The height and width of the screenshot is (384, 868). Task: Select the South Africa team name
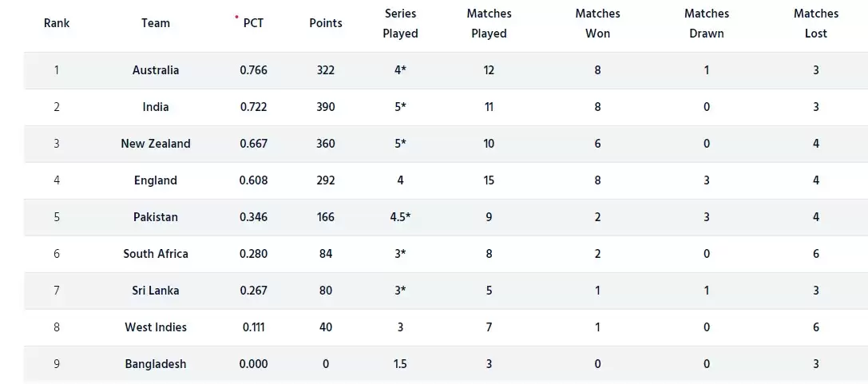click(x=156, y=254)
